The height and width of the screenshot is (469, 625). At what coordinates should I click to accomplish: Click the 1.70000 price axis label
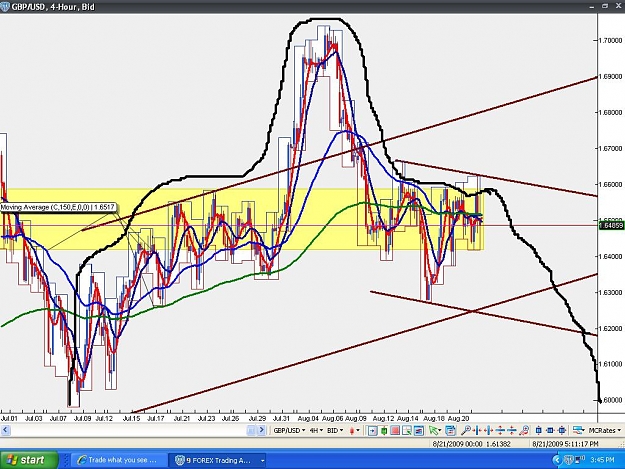point(611,40)
